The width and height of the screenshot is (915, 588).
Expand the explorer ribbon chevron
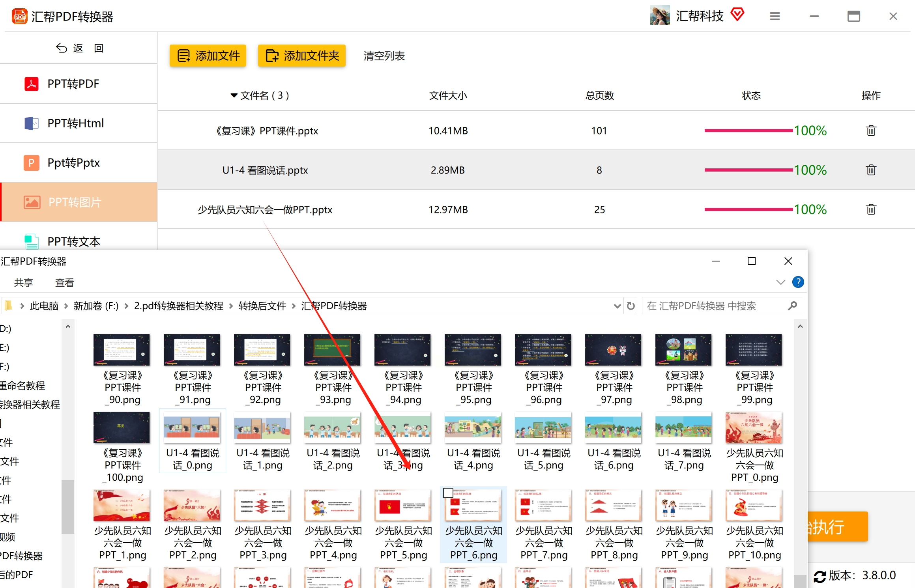pos(780,282)
